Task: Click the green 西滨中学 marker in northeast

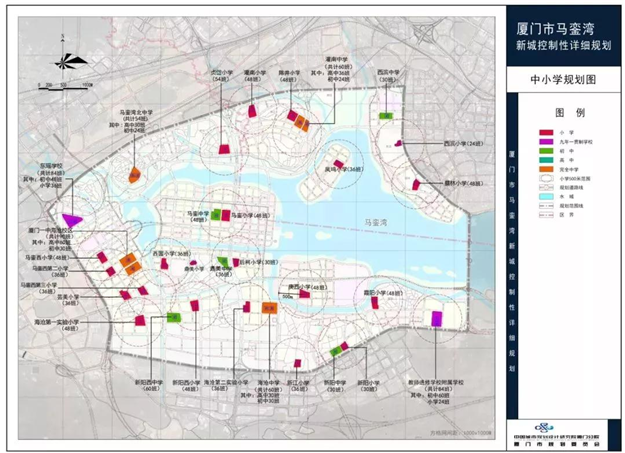Action: point(385,115)
